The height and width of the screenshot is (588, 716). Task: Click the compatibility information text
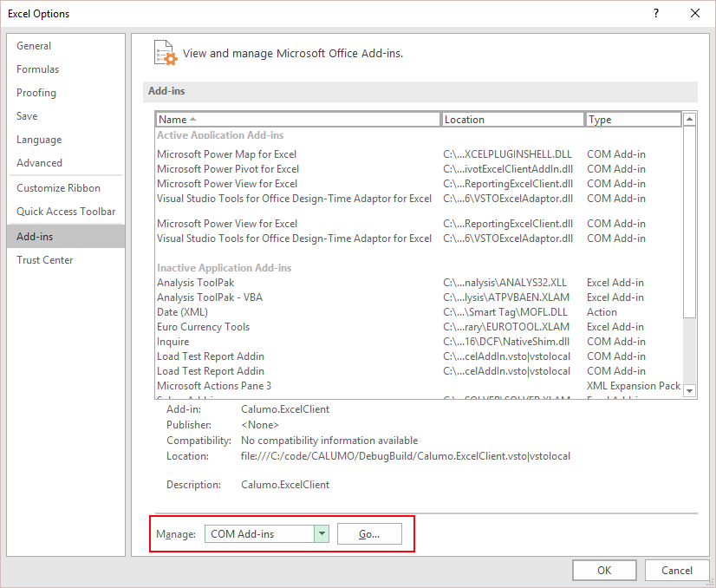tap(329, 441)
